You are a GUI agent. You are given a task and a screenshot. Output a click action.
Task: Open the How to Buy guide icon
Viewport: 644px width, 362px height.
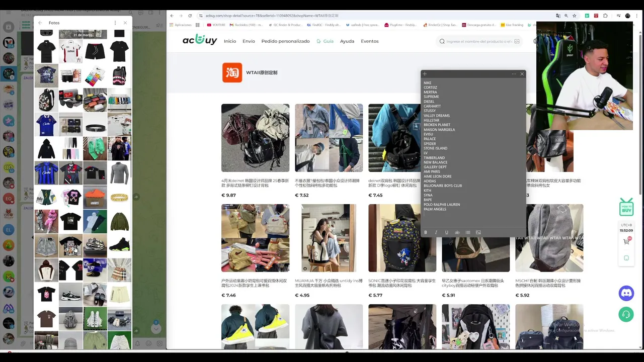(x=626, y=207)
